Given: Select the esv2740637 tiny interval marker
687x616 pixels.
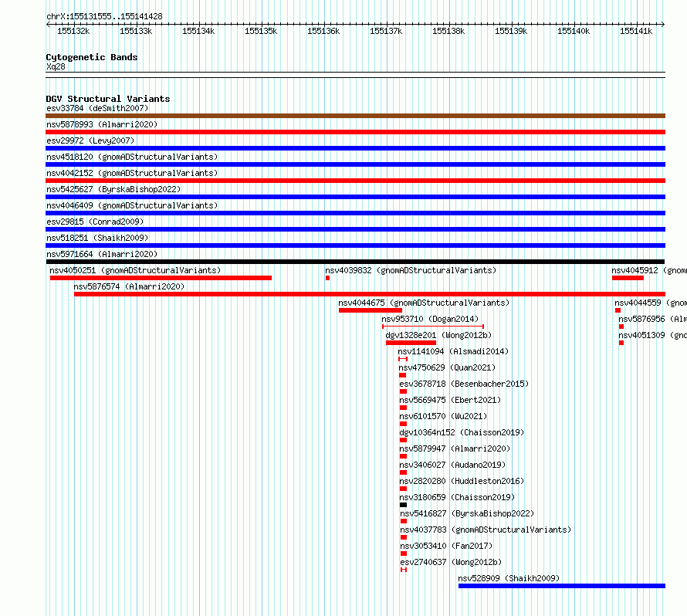Looking at the screenshot, I should [404, 570].
